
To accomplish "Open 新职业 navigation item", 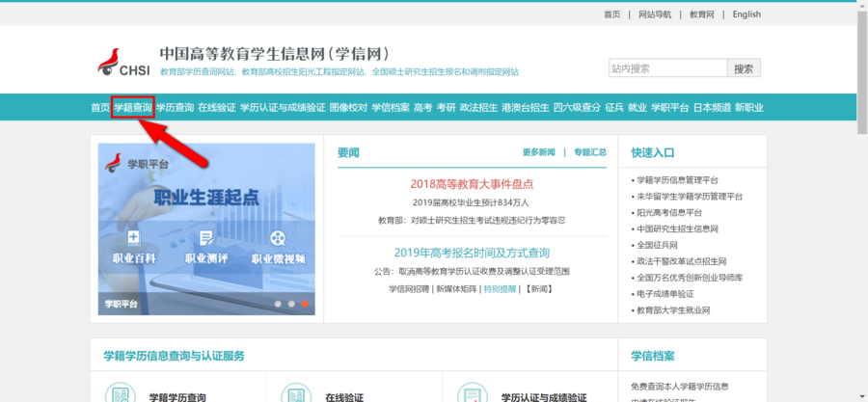I will [x=749, y=108].
